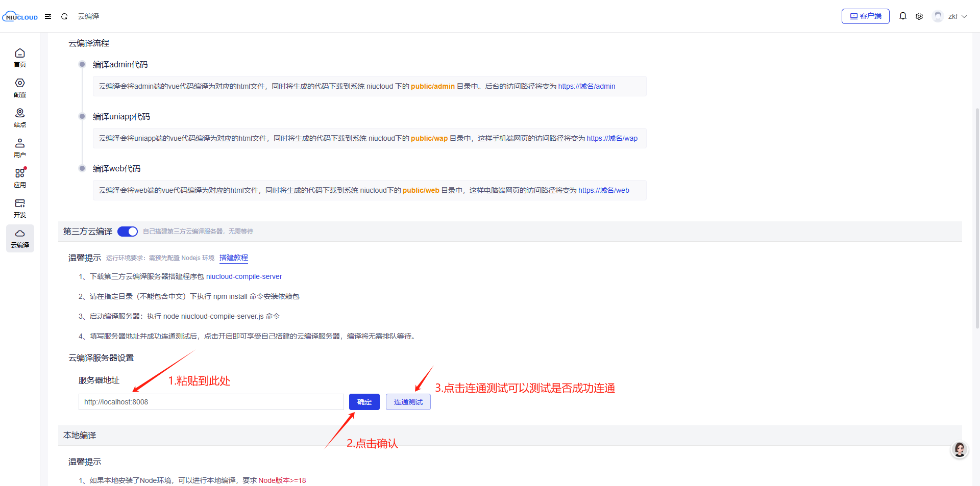Screen dimensions: 980x486
Task: Open the niucloud-compile-server download link
Action: pyautogui.click(x=244, y=276)
